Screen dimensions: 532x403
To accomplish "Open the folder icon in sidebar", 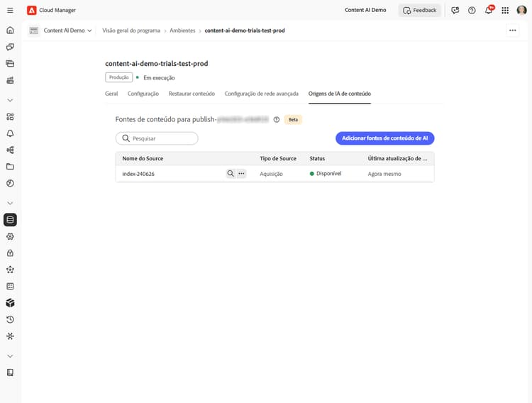I will pos(10,166).
